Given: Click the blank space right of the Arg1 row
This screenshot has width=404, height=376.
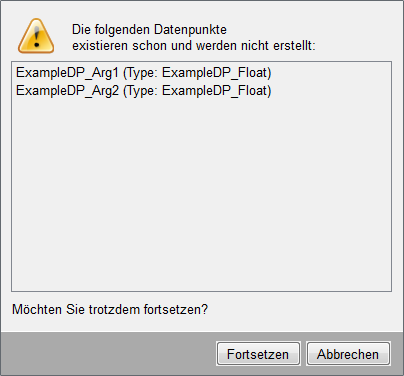Looking at the screenshot, I should 331,73.
